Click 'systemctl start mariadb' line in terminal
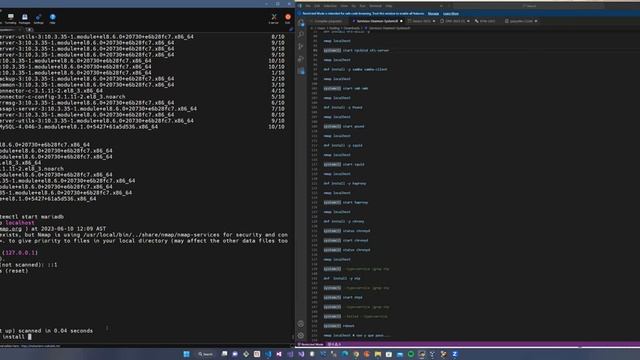This screenshot has height=360, width=640. coord(32,217)
